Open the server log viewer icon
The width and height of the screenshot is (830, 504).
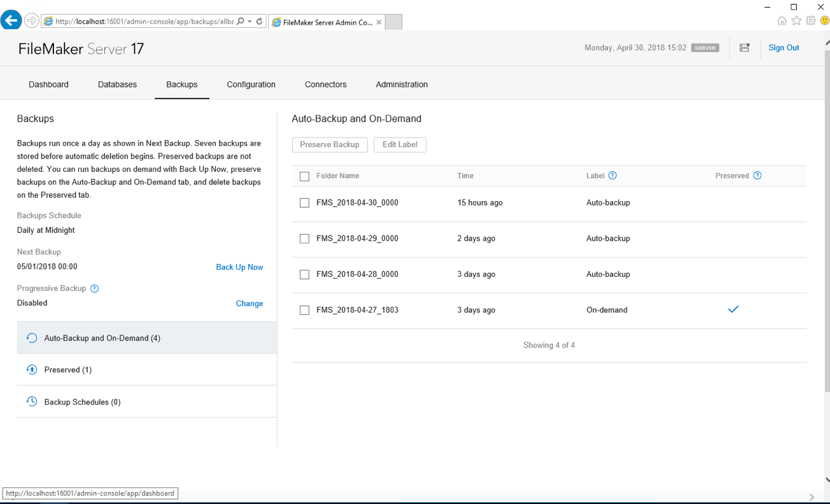coord(744,48)
